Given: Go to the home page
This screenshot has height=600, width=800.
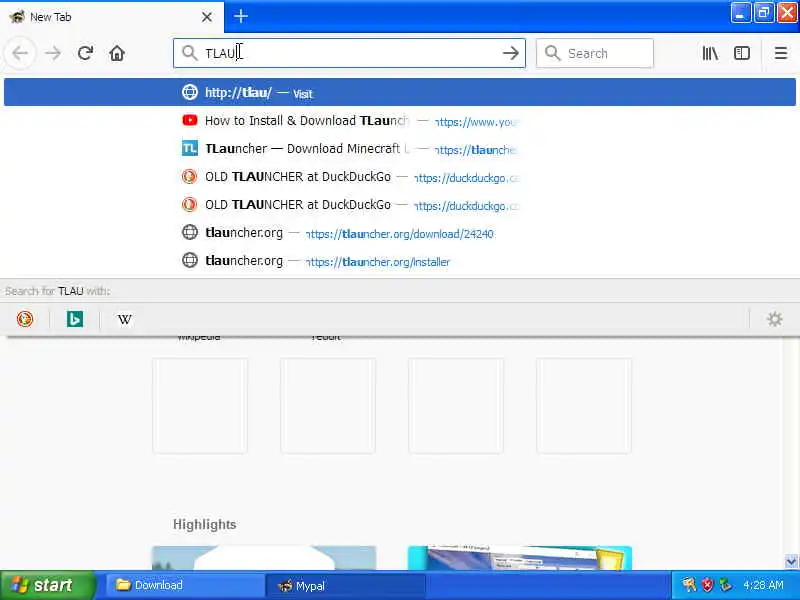Looking at the screenshot, I should (x=117, y=53).
